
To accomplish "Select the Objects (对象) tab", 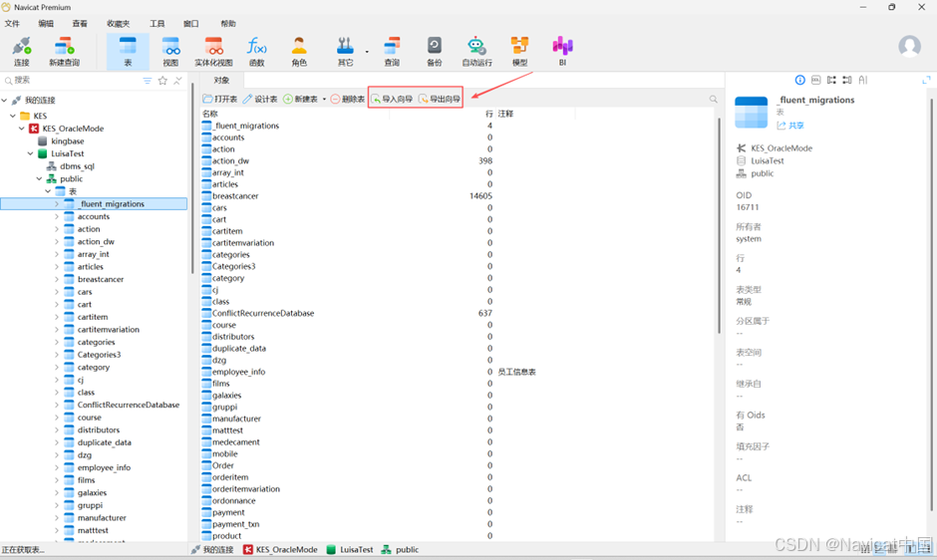I will click(221, 80).
